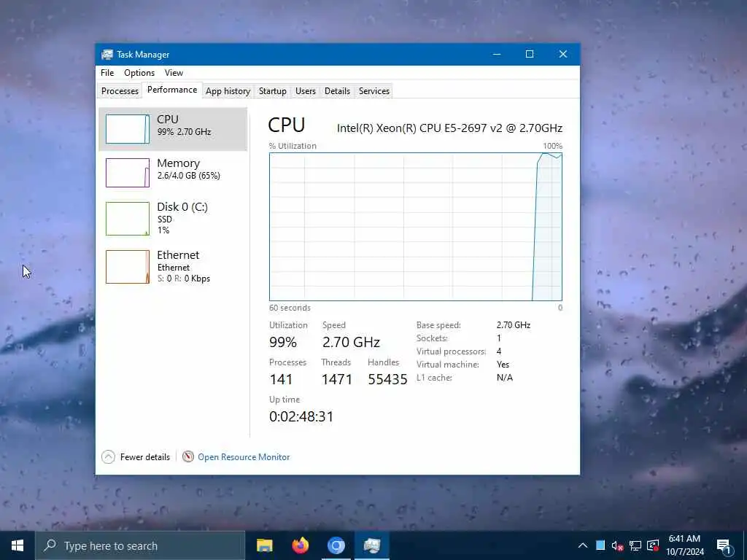Select the Memory mini graph thumbnail
The height and width of the screenshot is (560, 747).
pos(127,172)
